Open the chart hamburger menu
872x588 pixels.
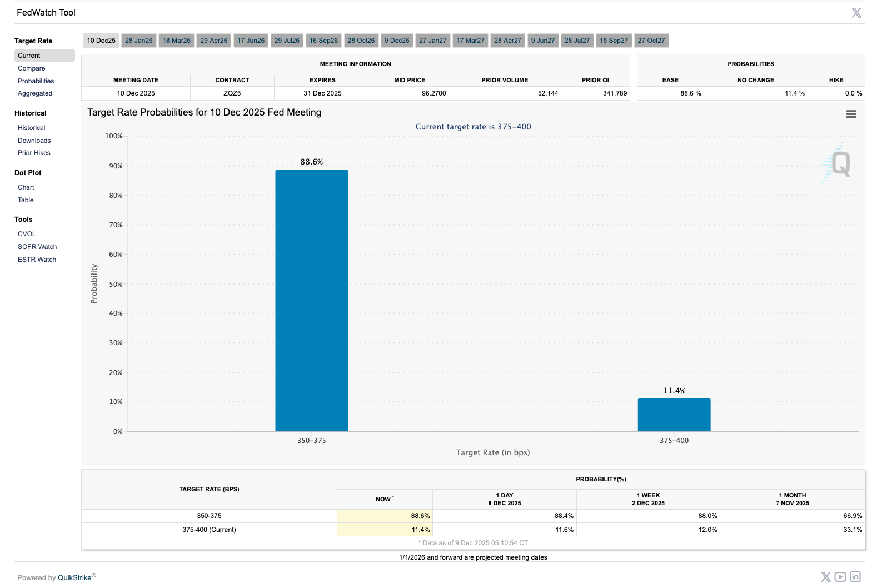click(851, 114)
